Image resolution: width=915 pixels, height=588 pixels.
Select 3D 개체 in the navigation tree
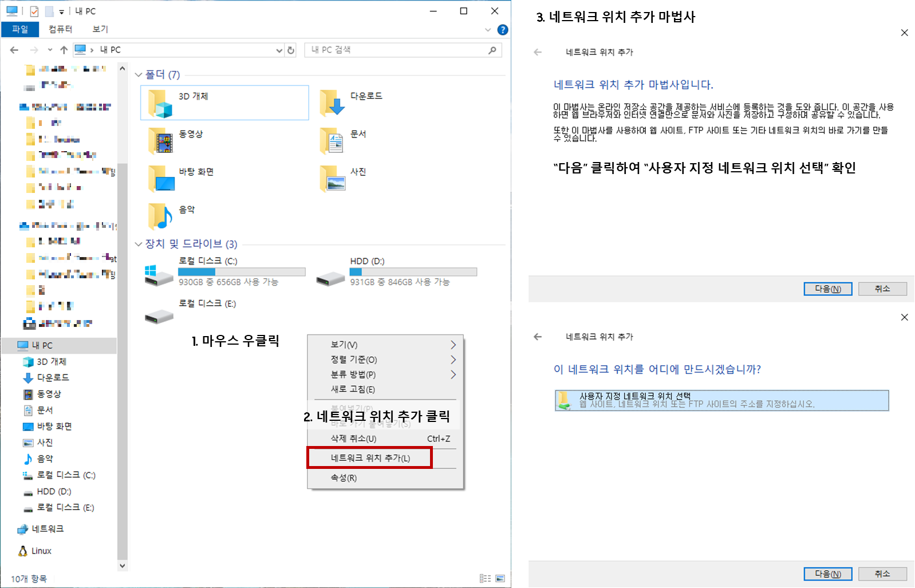[x=52, y=362]
